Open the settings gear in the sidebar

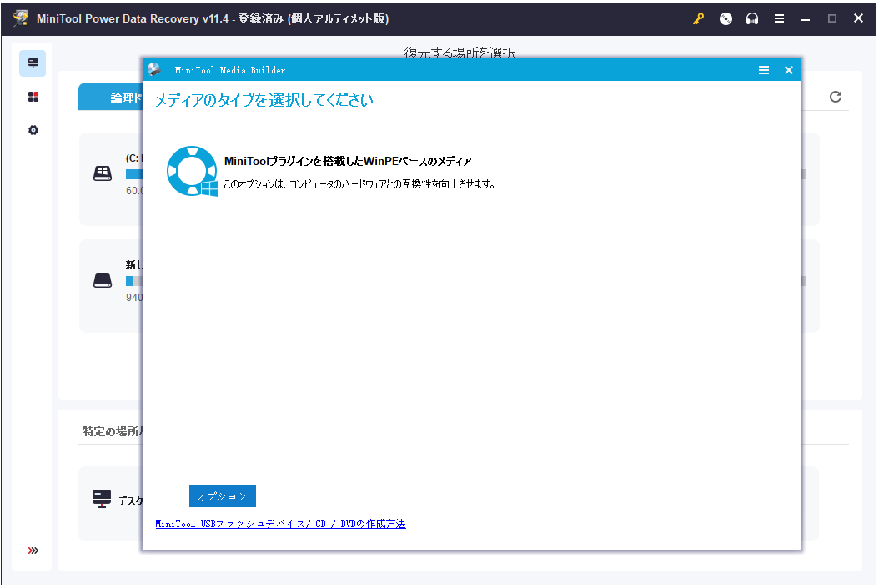pyautogui.click(x=33, y=130)
